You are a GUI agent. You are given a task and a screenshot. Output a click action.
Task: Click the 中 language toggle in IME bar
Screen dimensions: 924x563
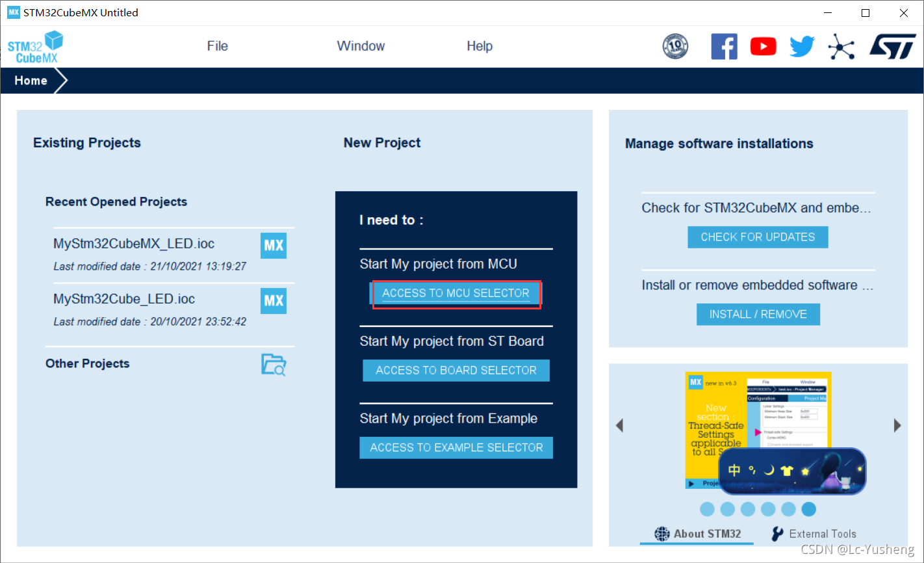point(734,471)
